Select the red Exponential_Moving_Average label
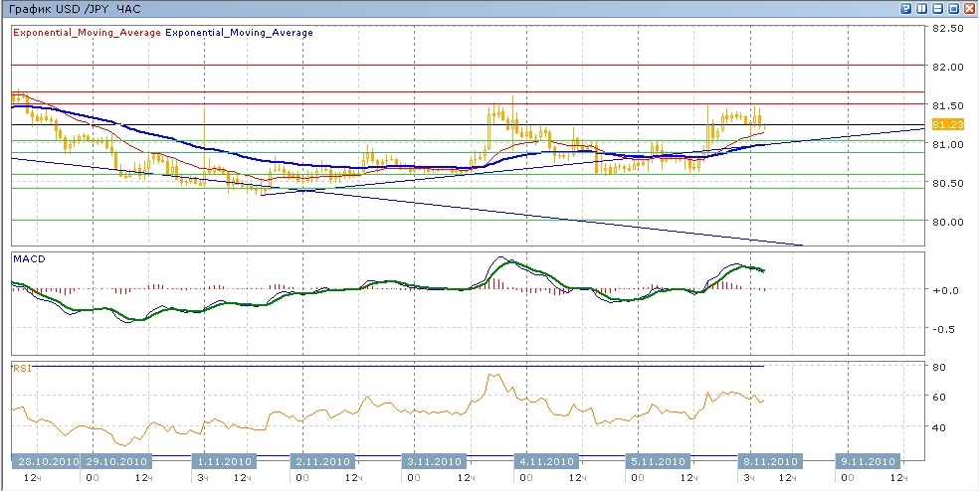This screenshot has height=491, width=980. pyautogui.click(x=87, y=33)
